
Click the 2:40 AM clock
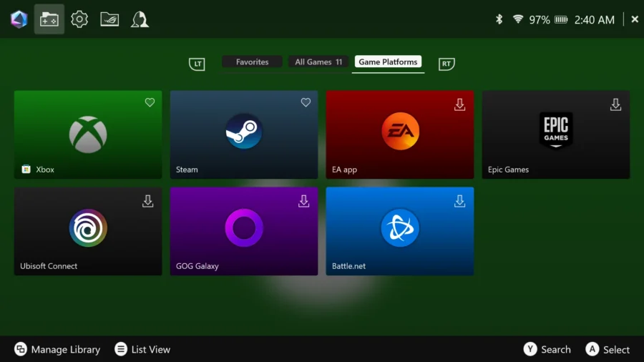[x=595, y=20]
